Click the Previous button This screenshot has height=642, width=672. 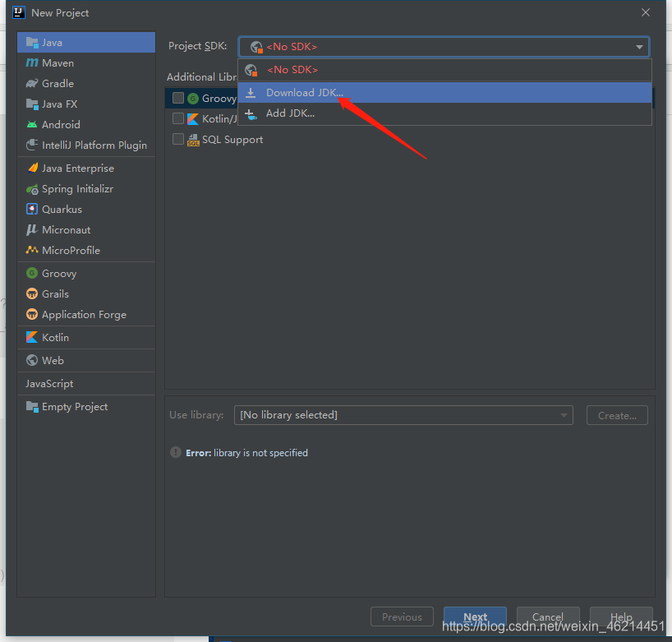pyautogui.click(x=402, y=617)
